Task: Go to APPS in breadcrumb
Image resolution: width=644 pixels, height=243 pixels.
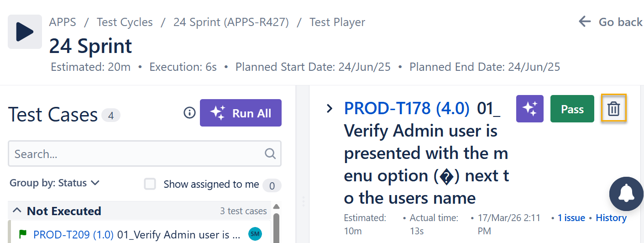Action: point(63,22)
